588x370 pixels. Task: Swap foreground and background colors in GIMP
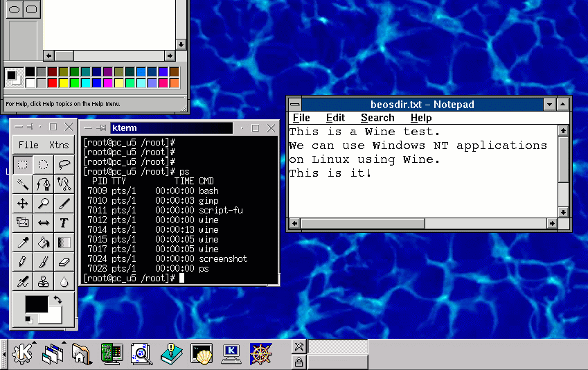click(x=57, y=299)
